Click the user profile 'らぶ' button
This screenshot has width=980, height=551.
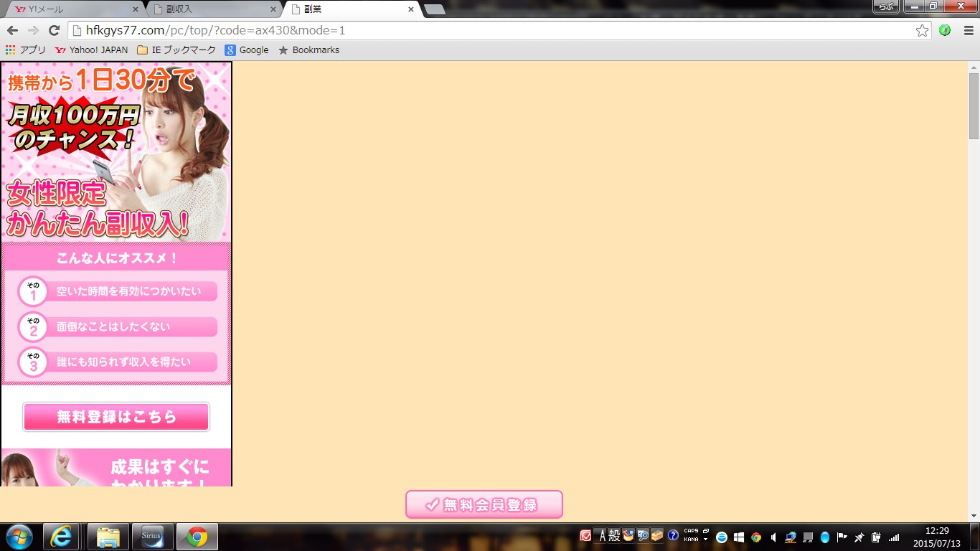tap(885, 6)
